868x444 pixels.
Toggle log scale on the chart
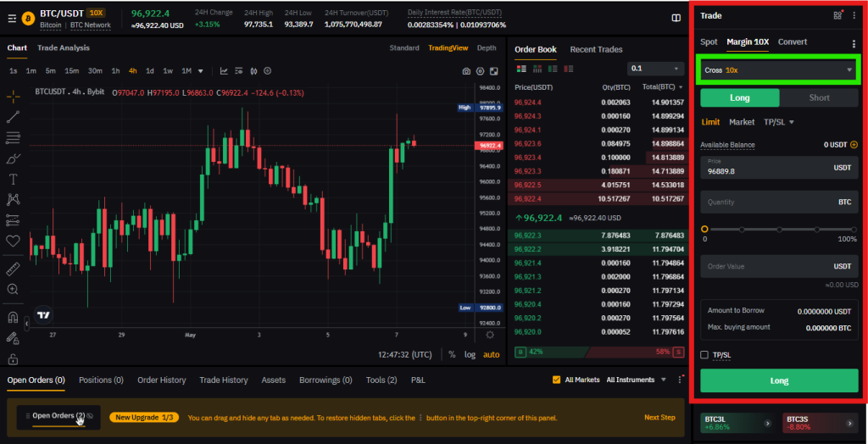click(x=470, y=354)
